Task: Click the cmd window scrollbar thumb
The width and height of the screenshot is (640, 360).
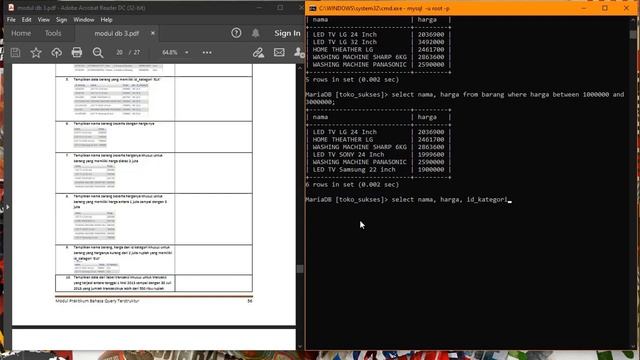Action: 633,35
